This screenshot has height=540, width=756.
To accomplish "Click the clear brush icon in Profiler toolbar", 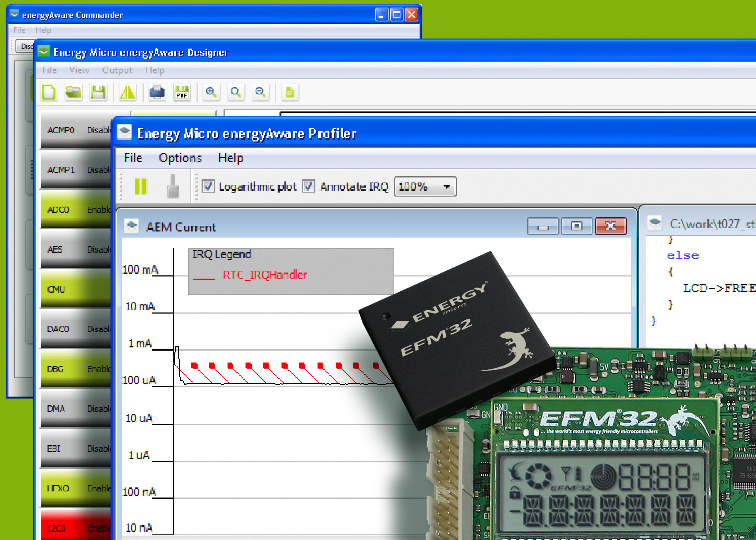I will tap(173, 186).
